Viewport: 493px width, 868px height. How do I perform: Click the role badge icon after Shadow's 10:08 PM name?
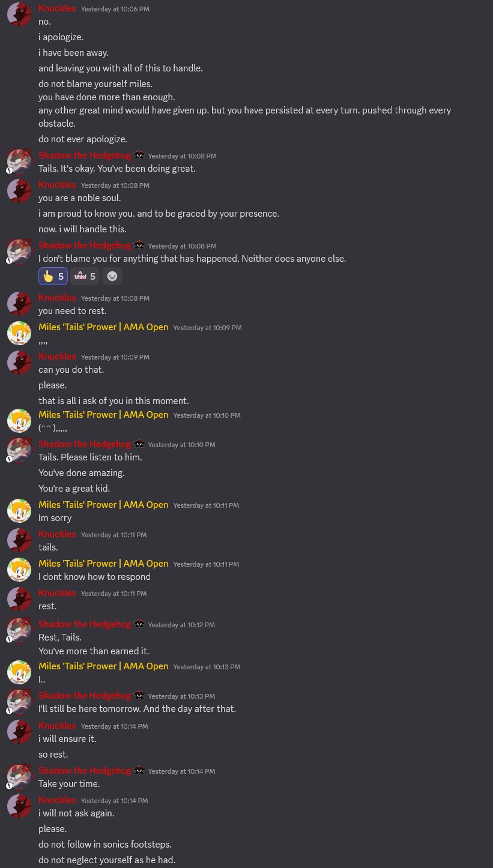(x=139, y=245)
